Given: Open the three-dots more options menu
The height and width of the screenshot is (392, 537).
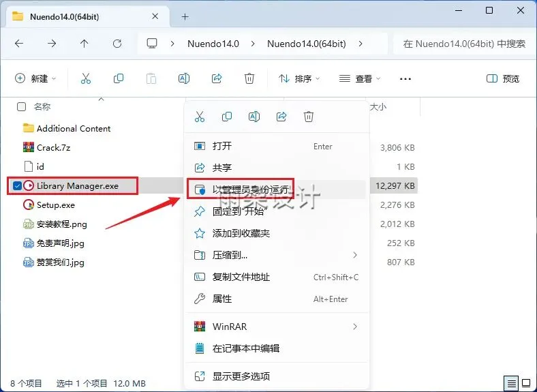Looking at the screenshot, I should (405, 79).
